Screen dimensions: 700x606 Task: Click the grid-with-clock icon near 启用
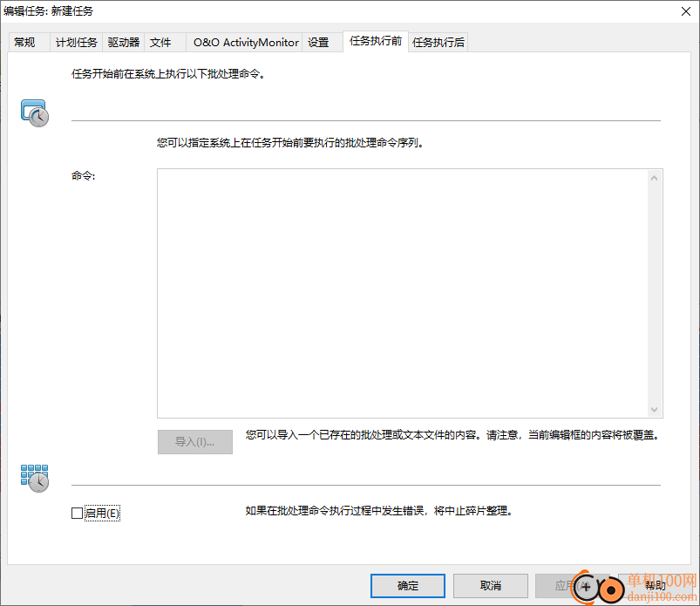click(x=35, y=479)
